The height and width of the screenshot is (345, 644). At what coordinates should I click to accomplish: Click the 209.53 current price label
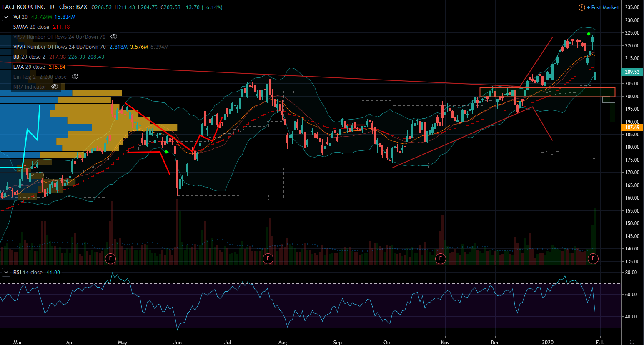click(632, 72)
